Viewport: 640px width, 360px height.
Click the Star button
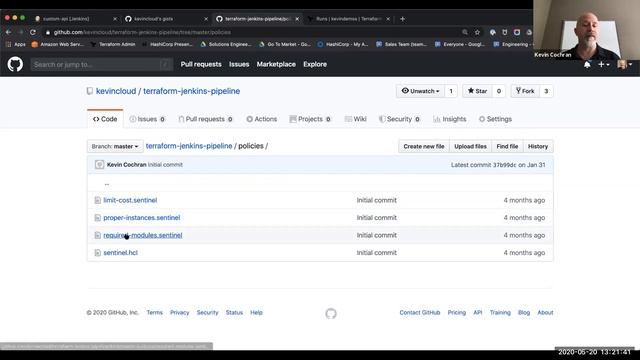[477, 91]
